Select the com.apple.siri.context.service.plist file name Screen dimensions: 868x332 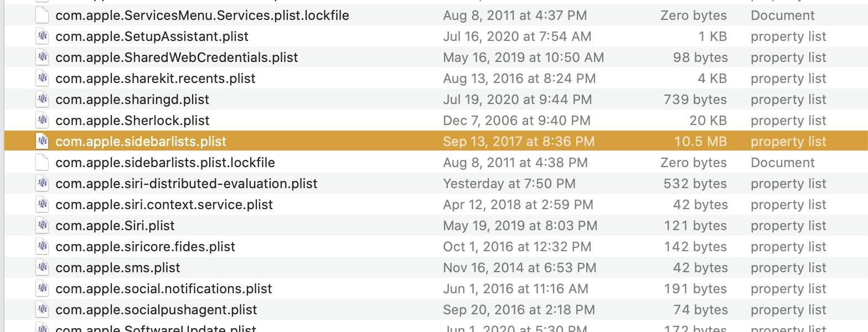(x=164, y=205)
